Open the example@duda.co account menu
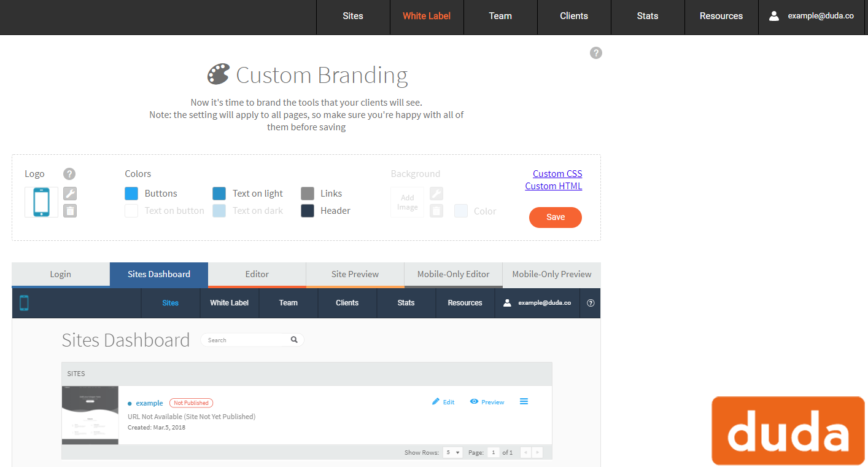868x467 pixels. coord(813,17)
